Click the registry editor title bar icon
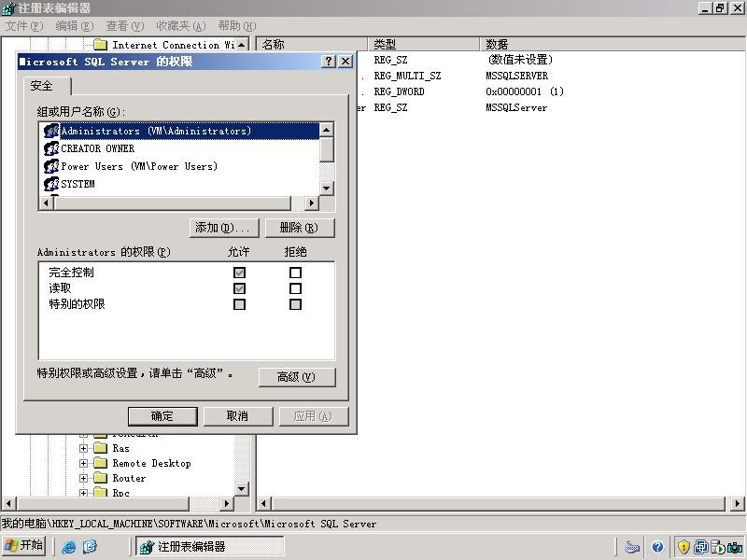This screenshot has width=747, height=560. tap(8, 8)
